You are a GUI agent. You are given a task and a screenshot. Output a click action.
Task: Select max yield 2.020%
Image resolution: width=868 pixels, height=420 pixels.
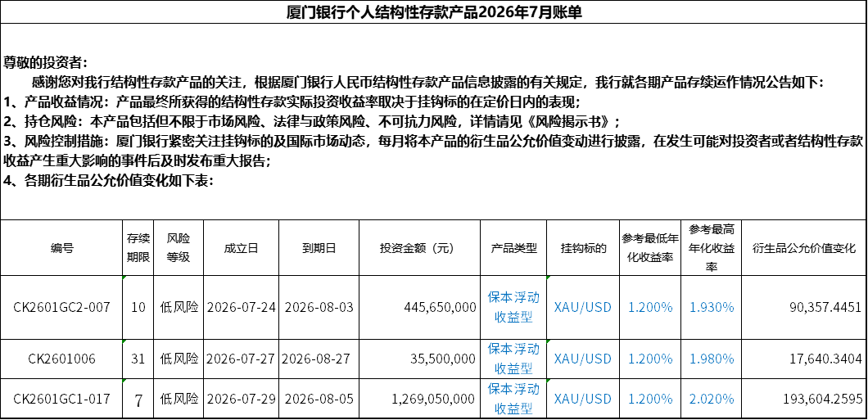click(712, 399)
